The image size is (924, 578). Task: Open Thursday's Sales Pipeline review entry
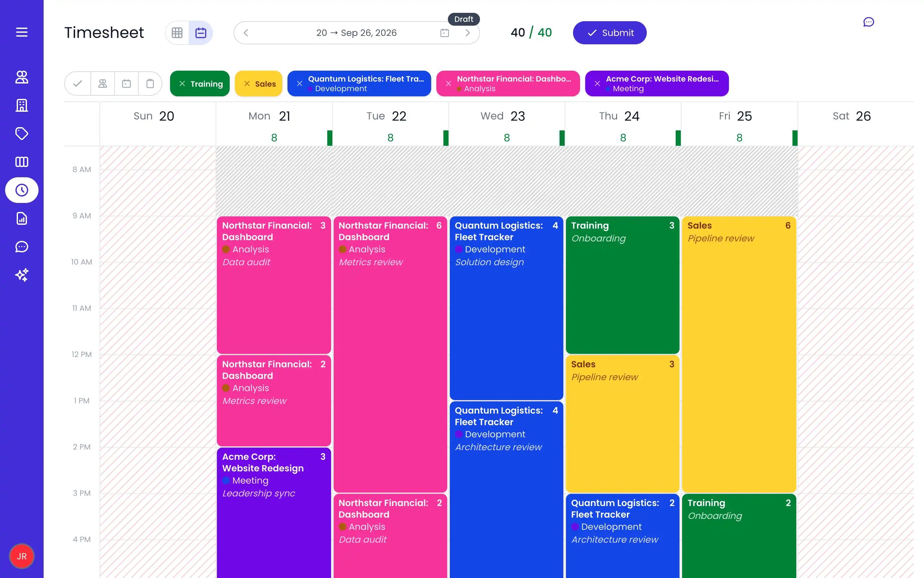click(x=622, y=424)
